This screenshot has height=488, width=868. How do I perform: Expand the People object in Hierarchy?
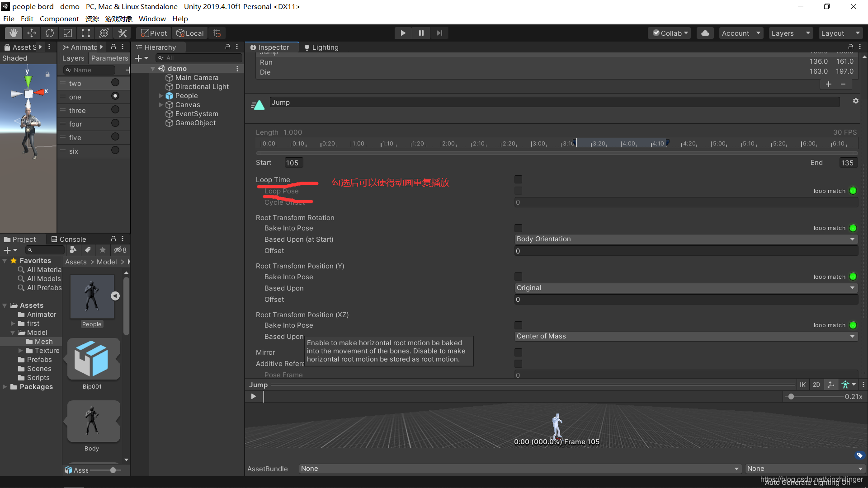tap(161, 96)
